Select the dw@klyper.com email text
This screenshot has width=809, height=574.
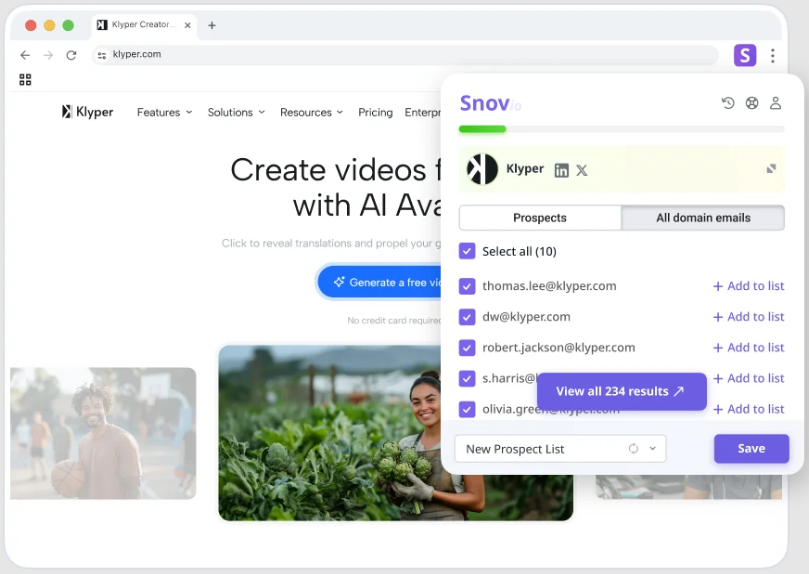[x=526, y=317]
